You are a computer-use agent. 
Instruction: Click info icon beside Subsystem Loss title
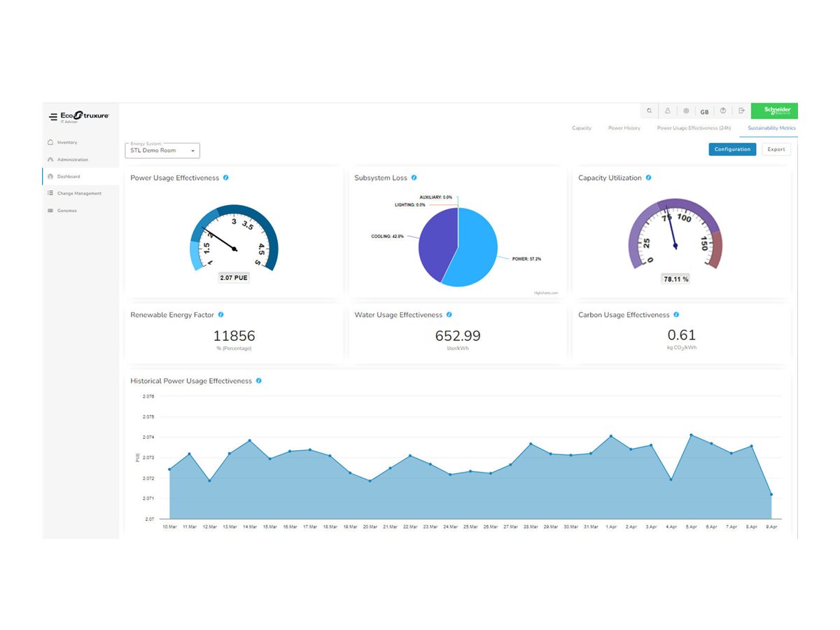coord(414,178)
